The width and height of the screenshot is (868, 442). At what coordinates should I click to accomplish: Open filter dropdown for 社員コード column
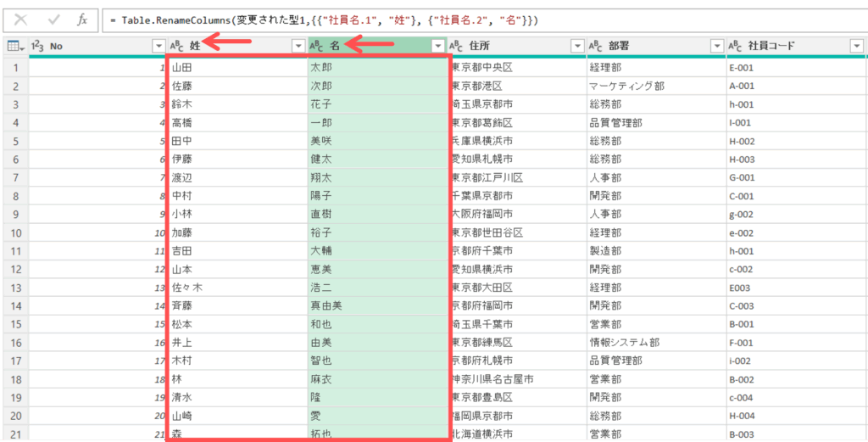pyautogui.click(x=855, y=46)
